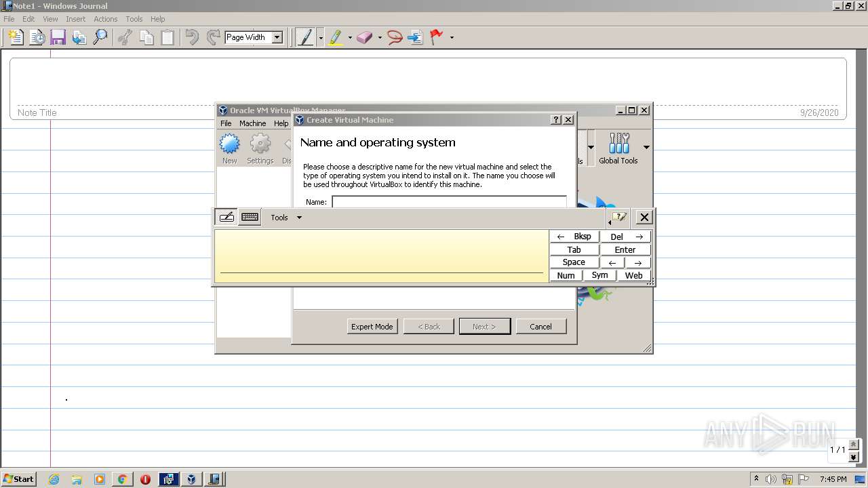This screenshot has width=868, height=488.
Task: Click the volume speaker tray icon
Action: (x=771, y=479)
